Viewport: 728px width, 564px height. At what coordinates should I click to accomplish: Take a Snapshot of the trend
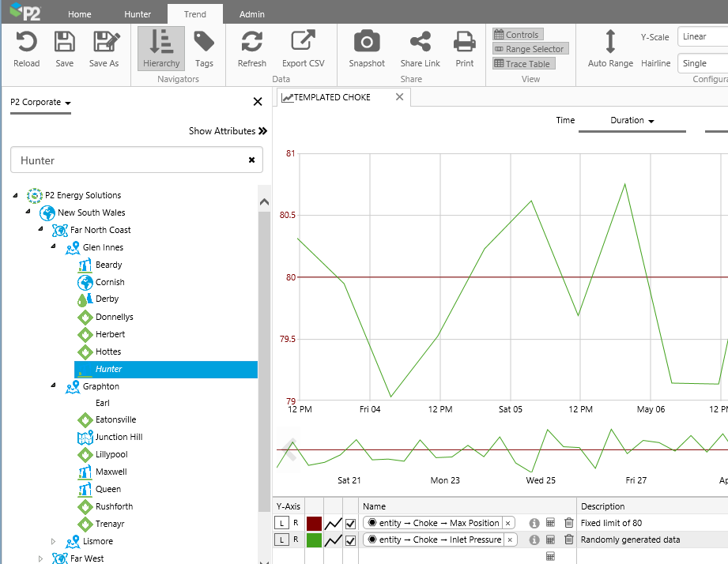pos(366,43)
